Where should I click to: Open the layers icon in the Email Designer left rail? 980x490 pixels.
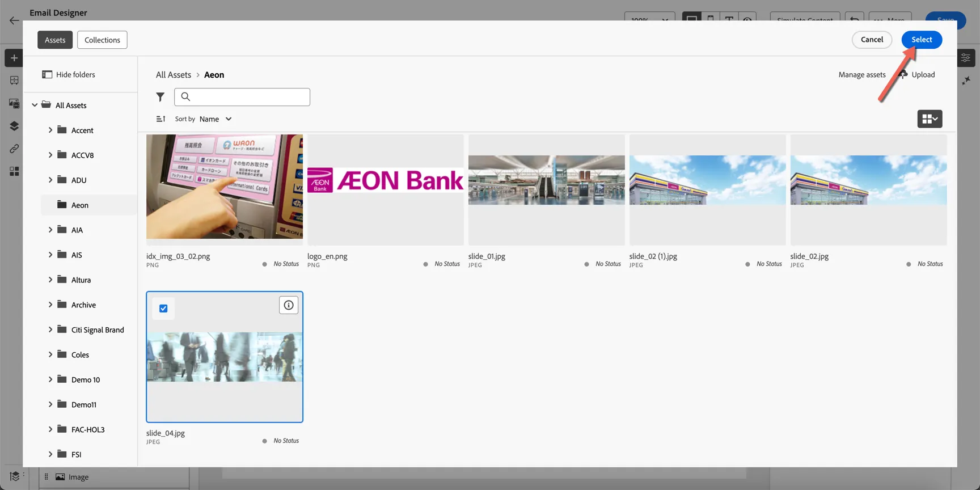[x=14, y=126]
